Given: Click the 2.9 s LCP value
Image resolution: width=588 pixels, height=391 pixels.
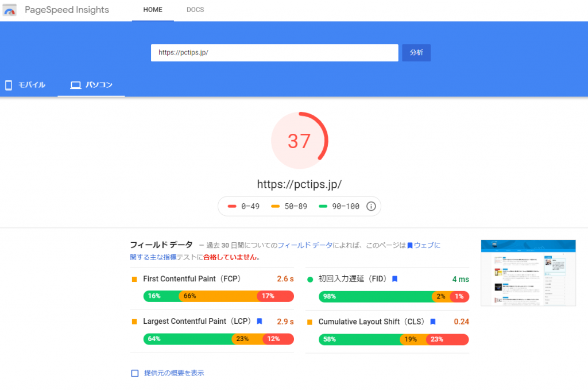Looking at the screenshot, I should tap(285, 322).
